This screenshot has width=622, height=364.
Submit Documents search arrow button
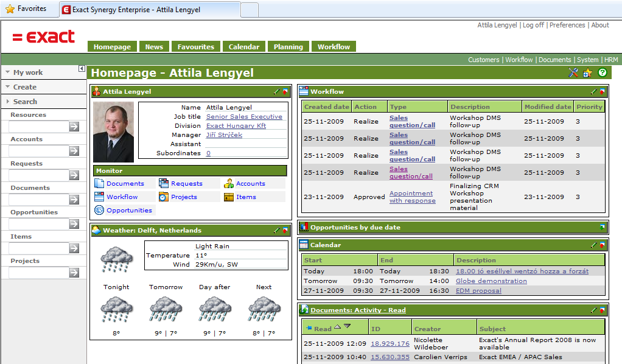pyautogui.click(x=74, y=200)
